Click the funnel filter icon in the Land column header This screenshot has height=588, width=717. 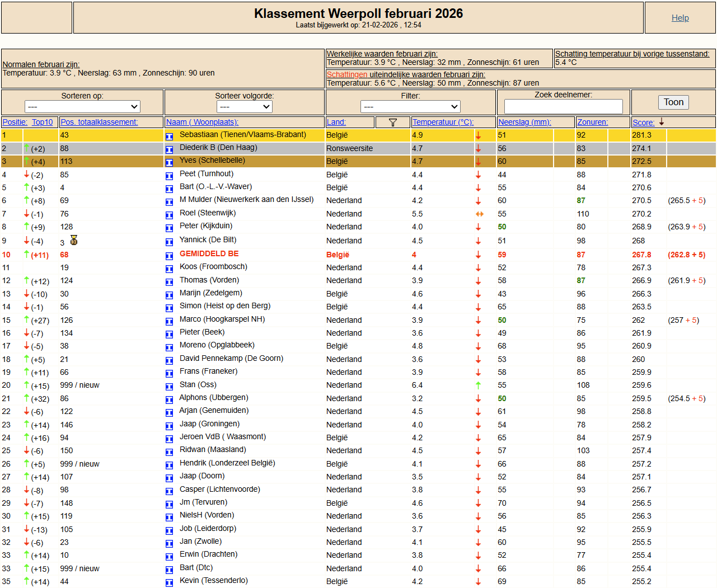tap(392, 123)
